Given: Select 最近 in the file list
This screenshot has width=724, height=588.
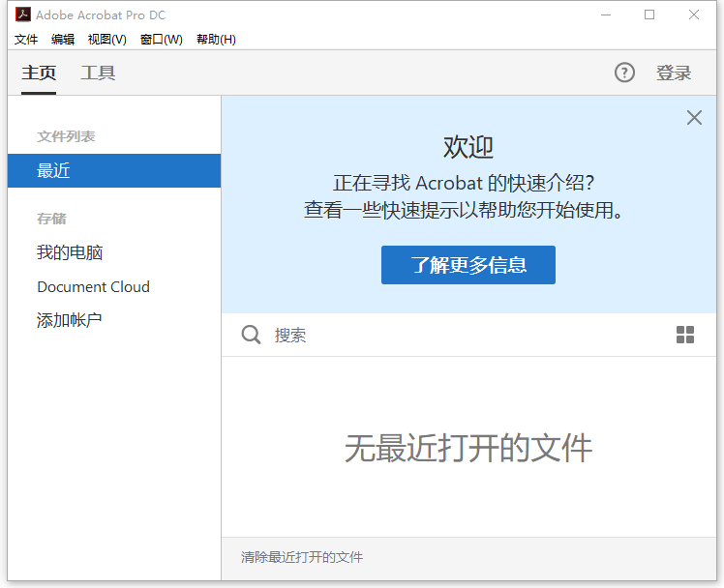Looking at the screenshot, I should pyautogui.click(x=114, y=170).
